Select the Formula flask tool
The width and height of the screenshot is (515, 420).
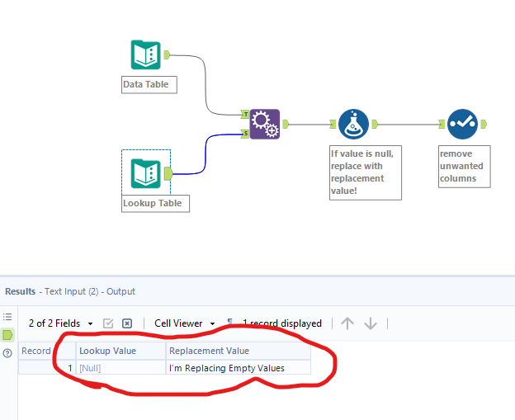[x=353, y=124]
